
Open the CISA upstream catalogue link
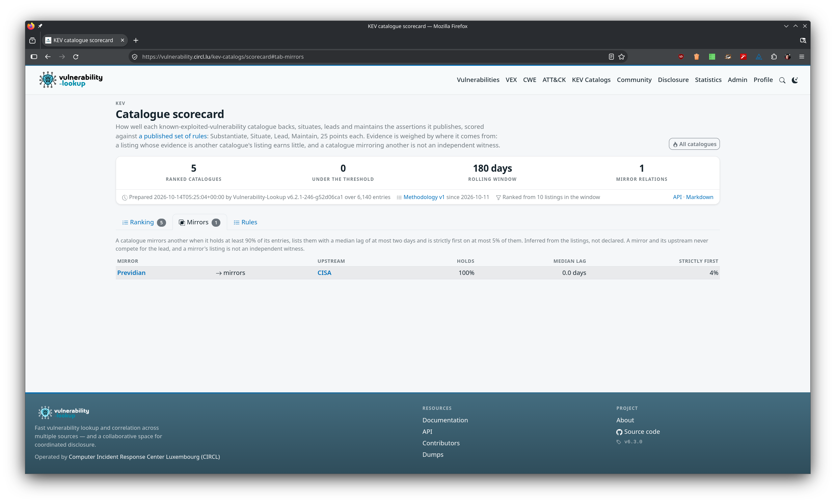[324, 273]
